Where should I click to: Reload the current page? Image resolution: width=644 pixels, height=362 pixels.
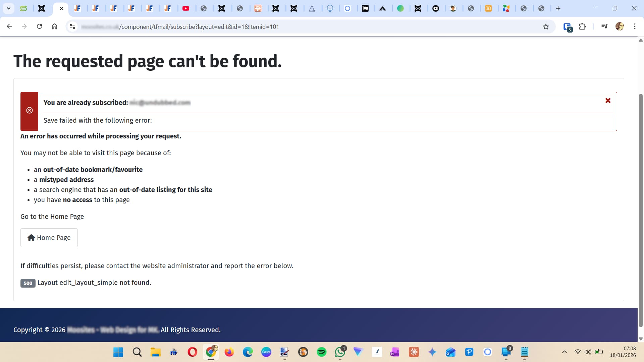[39, 26]
